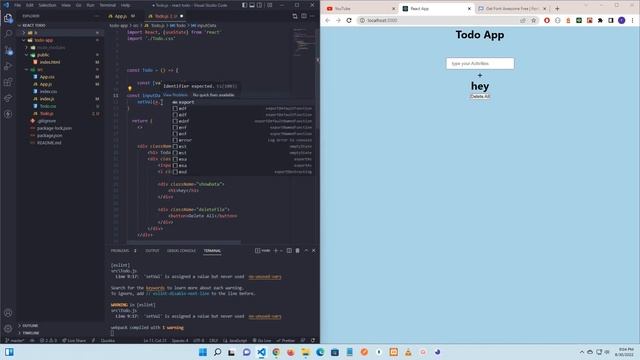The image size is (640, 360).
Task: Toggle secondary sidebar layout icon in title bar
Action: [260, 5]
